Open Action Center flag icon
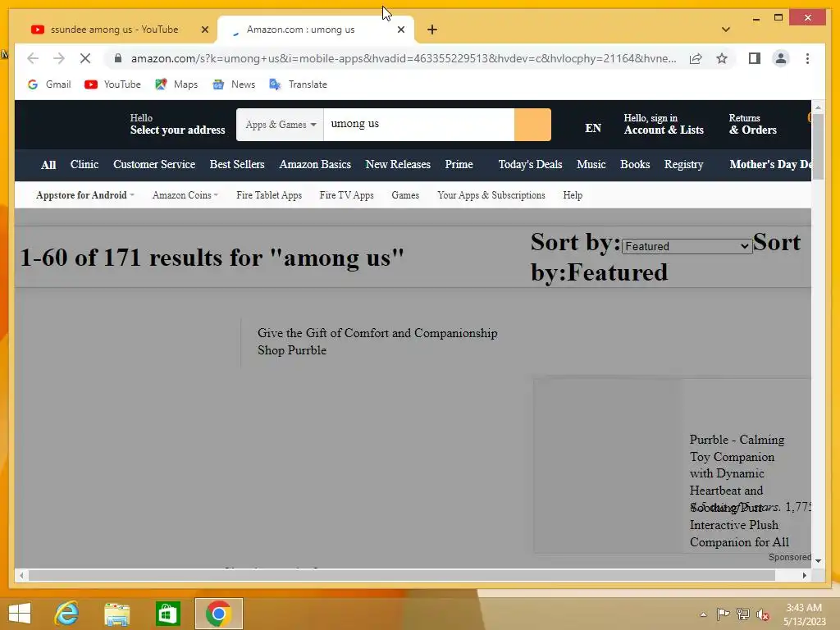Viewport: 840px width, 630px height. 723,614
